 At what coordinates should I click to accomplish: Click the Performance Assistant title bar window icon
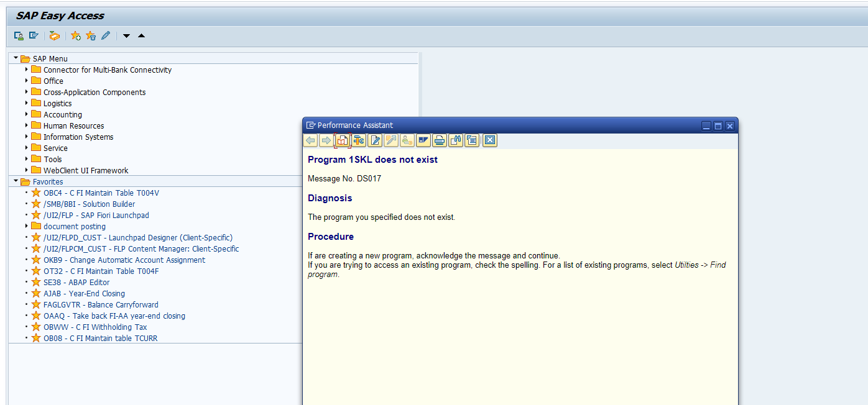coord(312,125)
